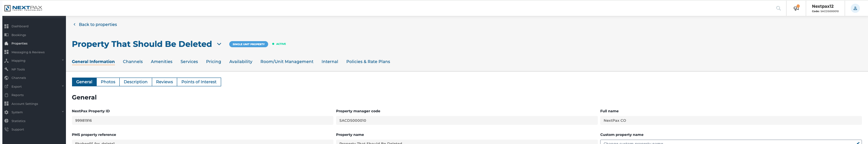Click the NP Tools wrench icon
The image size is (868, 144).
6,69
